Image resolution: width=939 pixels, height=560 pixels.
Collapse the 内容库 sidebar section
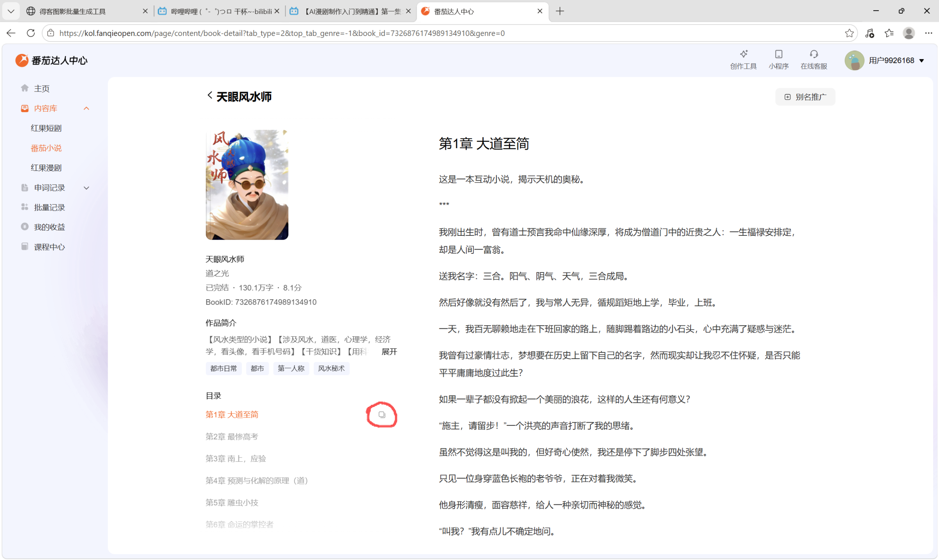(x=86, y=108)
